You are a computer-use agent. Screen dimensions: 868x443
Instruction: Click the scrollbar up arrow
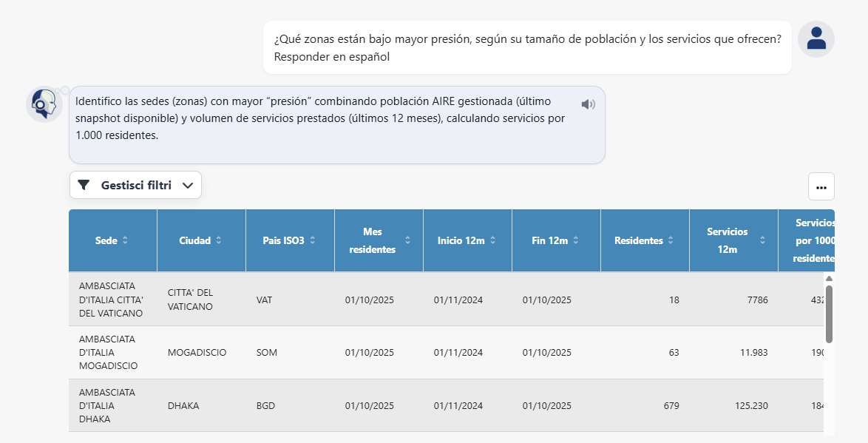coord(829,279)
